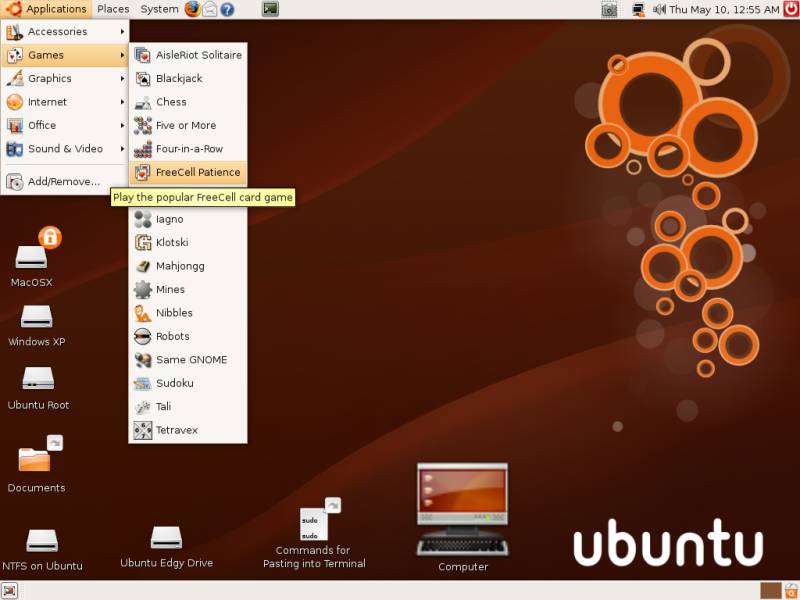Image resolution: width=800 pixels, height=600 pixels.
Task: Start AisleRiot Solitaire
Action: tap(188, 55)
